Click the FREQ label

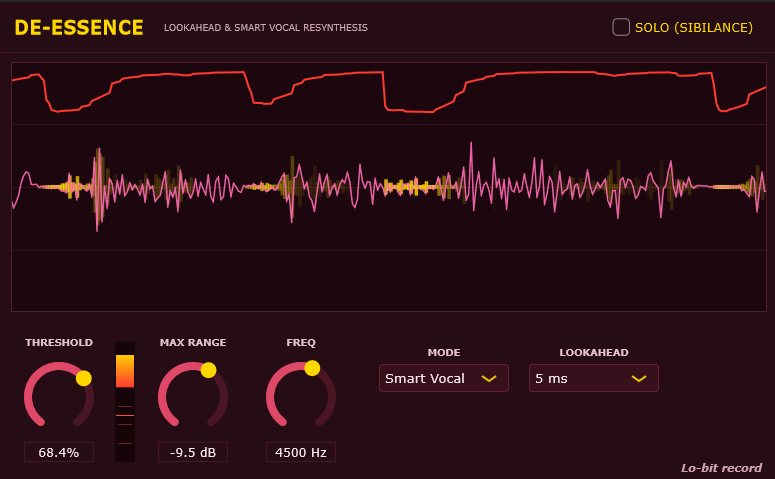(x=301, y=343)
